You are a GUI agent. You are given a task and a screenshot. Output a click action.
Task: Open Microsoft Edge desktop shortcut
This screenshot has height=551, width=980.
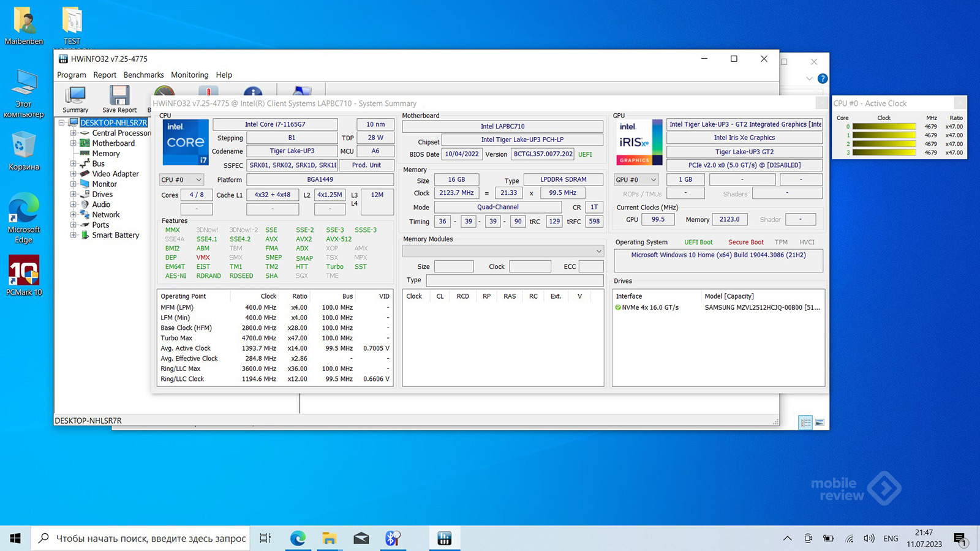[24, 219]
